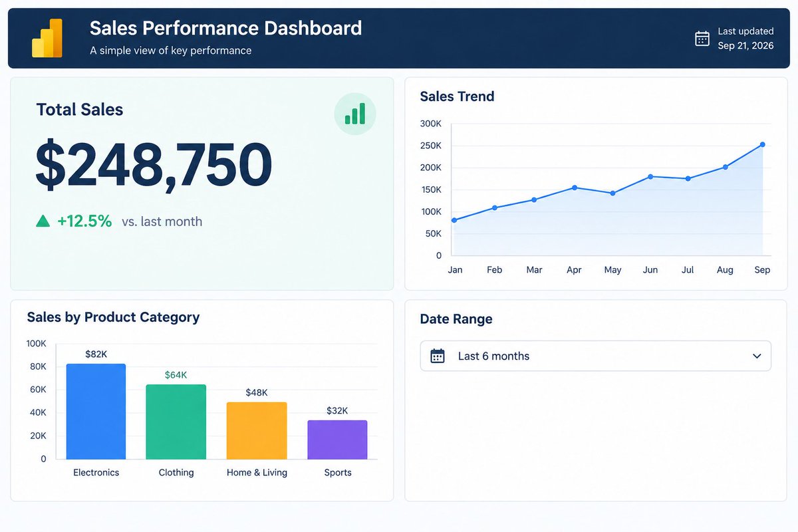Click the Sep 21, 2026 date text
Viewport: 798px width, 532px height.
[x=745, y=46]
